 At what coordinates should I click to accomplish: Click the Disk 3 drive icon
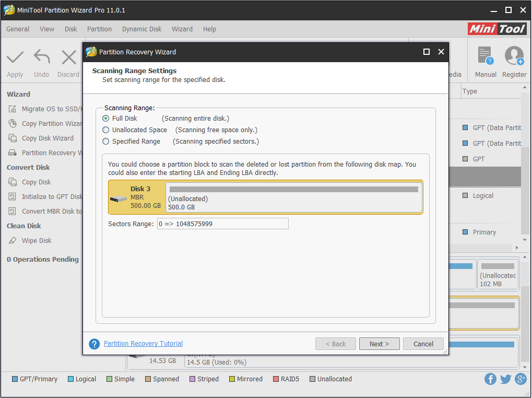(119, 199)
